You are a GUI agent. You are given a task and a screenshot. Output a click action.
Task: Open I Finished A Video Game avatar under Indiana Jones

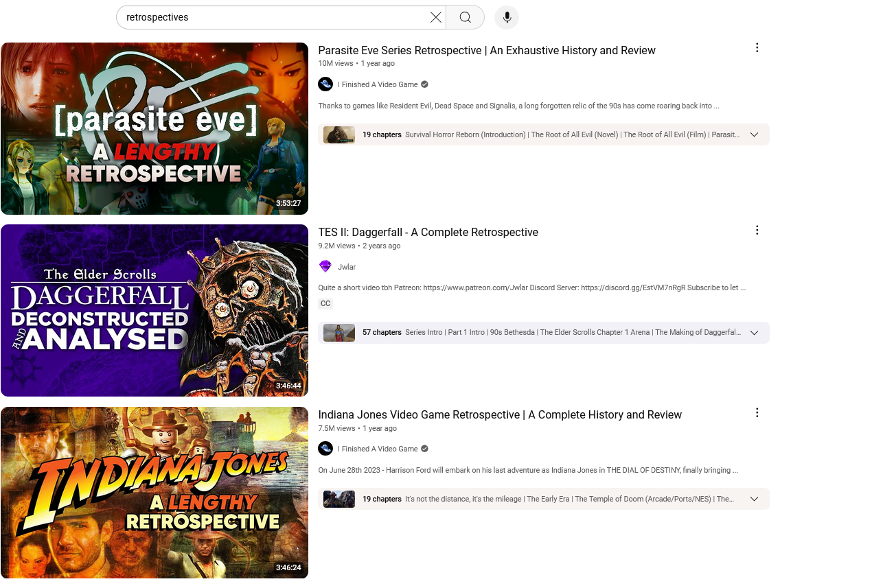pos(325,449)
